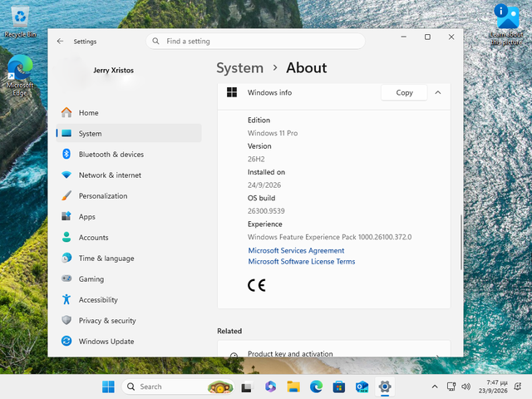Click the 26H2 version value
The width and height of the screenshot is (532, 399).
click(256, 159)
